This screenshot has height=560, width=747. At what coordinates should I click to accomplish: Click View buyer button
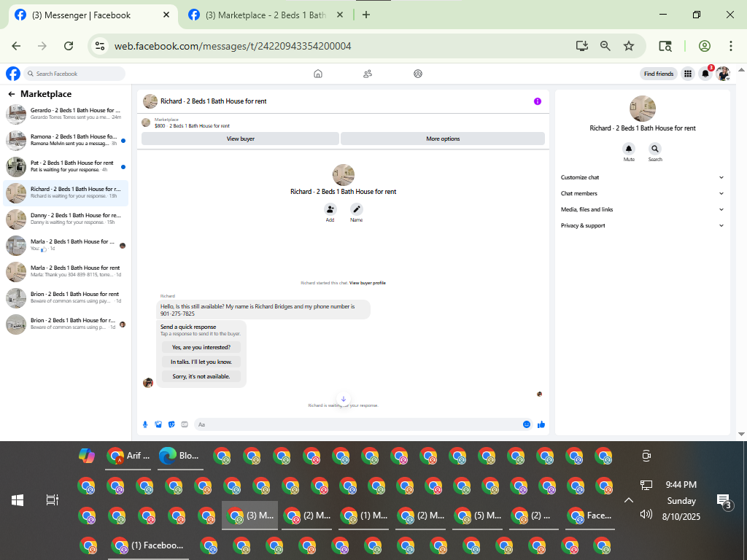pyautogui.click(x=240, y=139)
